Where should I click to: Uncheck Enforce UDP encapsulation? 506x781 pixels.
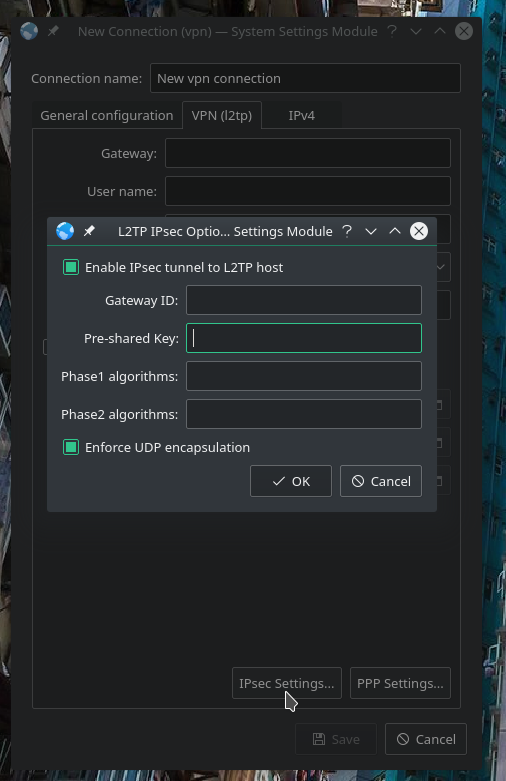pyautogui.click(x=71, y=447)
